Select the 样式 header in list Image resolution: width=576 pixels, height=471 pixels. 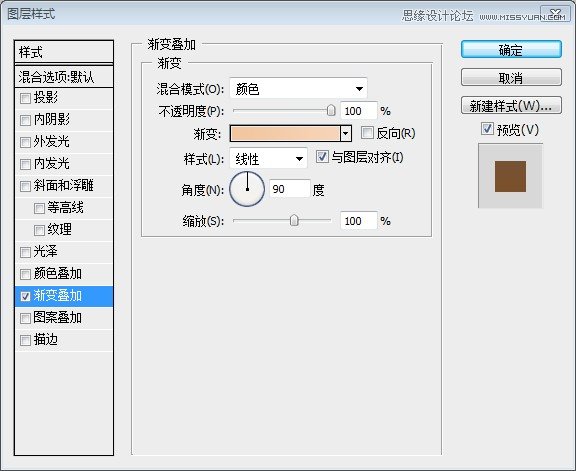[x=64, y=52]
